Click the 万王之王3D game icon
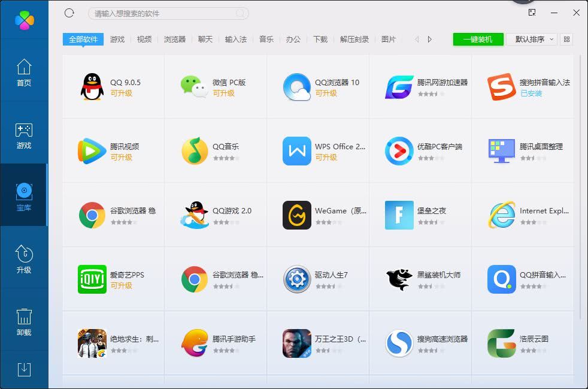588x389 pixels. pyautogui.click(x=296, y=343)
